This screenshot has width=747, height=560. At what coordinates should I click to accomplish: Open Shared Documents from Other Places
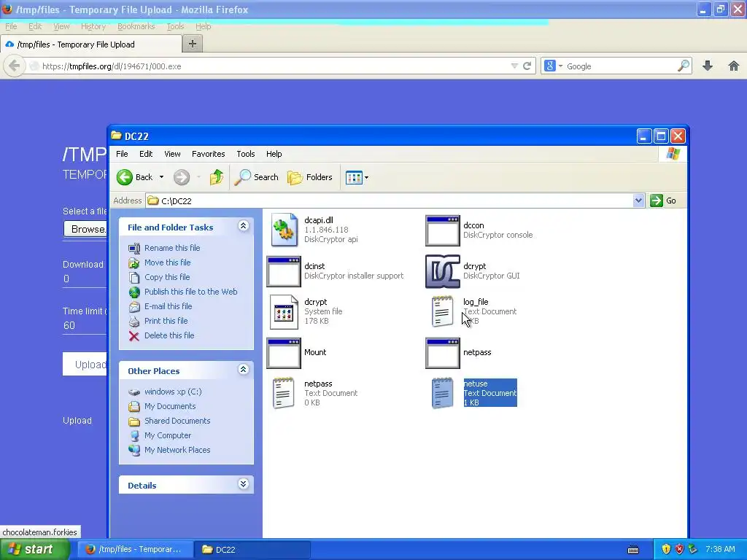[x=177, y=421]
